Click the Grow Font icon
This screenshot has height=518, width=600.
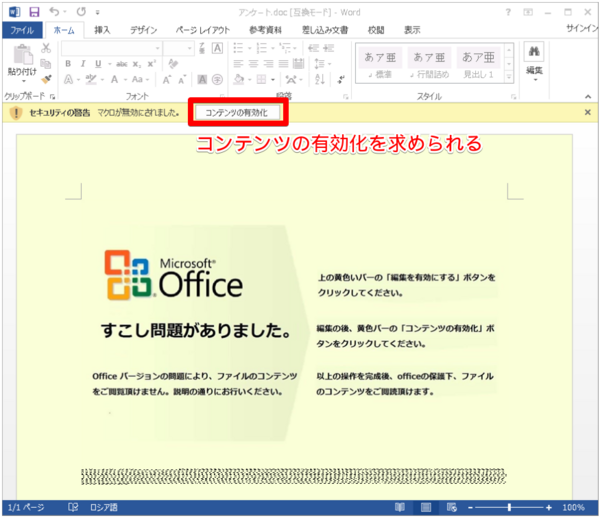(x=166, y=80)
